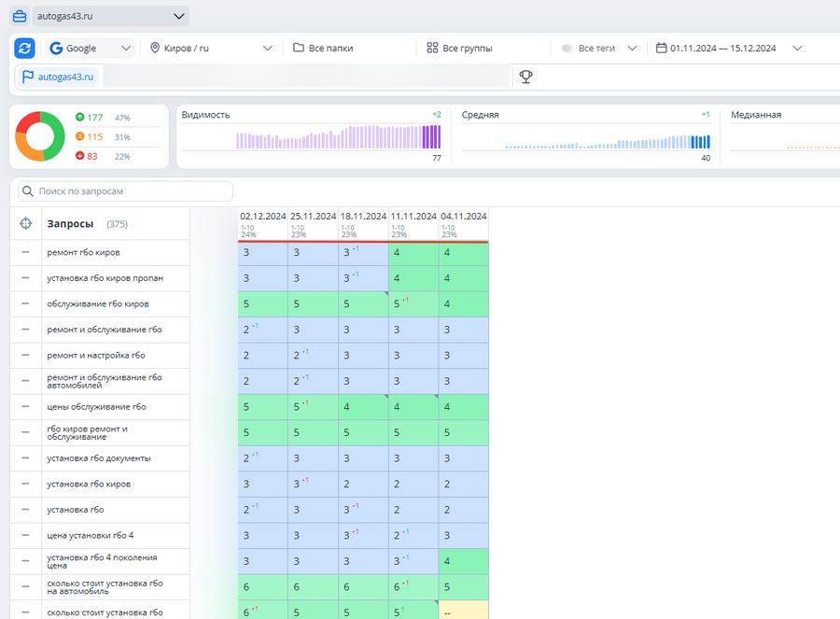
Task: Click the calendar date range icon
Action: [x=661, y=48]
